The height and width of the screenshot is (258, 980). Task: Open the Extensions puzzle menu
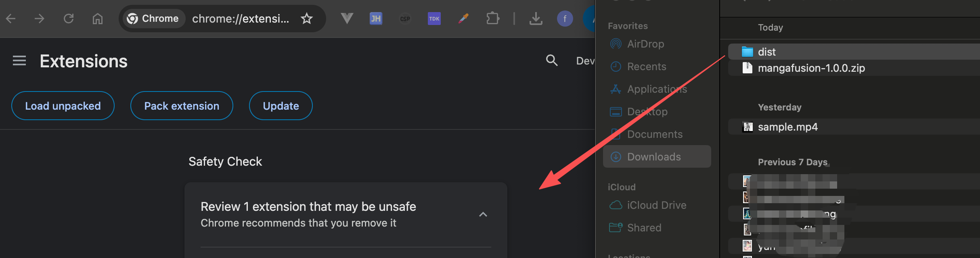pos(493,19)
